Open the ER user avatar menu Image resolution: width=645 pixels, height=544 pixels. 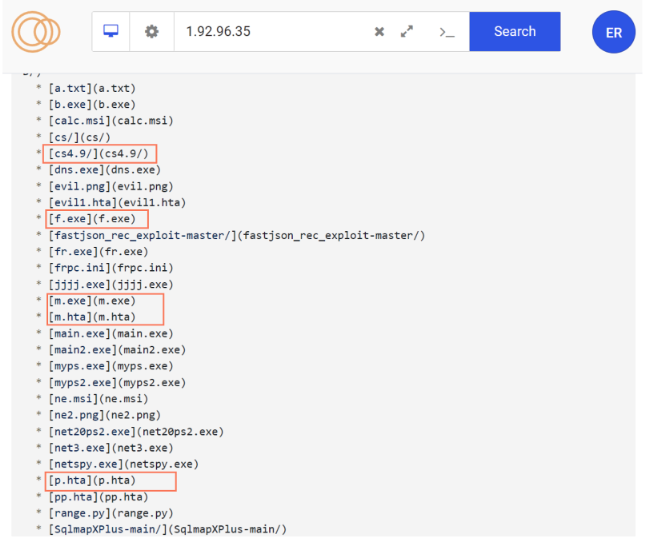point(613,32)
